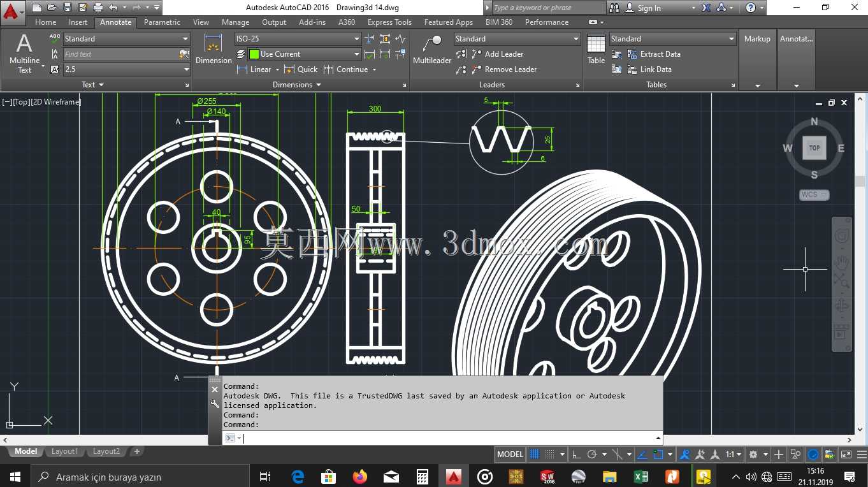Click the Remove Leader button
Viewport: 868px width, 487px height.
tap(504, 69)
